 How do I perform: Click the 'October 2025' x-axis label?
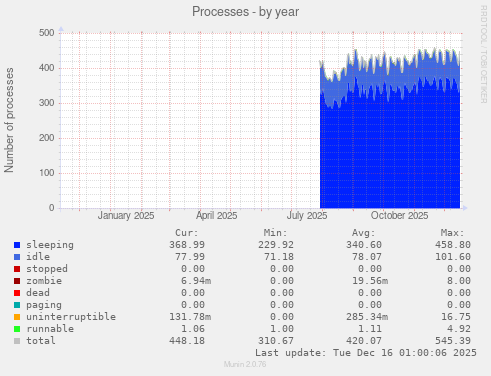click(399, 216)
